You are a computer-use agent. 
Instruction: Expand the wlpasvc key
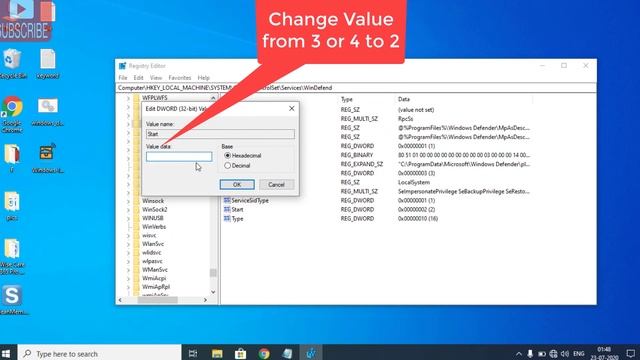(128, 261)
